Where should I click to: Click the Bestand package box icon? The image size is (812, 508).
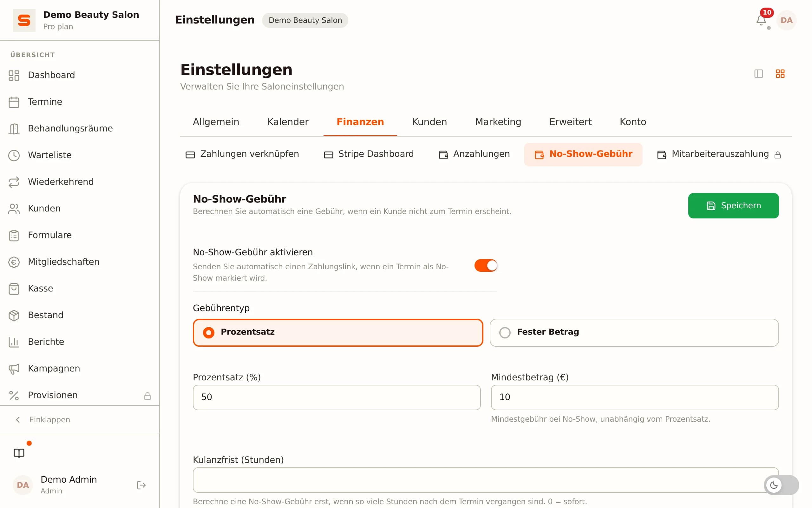(x=14, y=315)
